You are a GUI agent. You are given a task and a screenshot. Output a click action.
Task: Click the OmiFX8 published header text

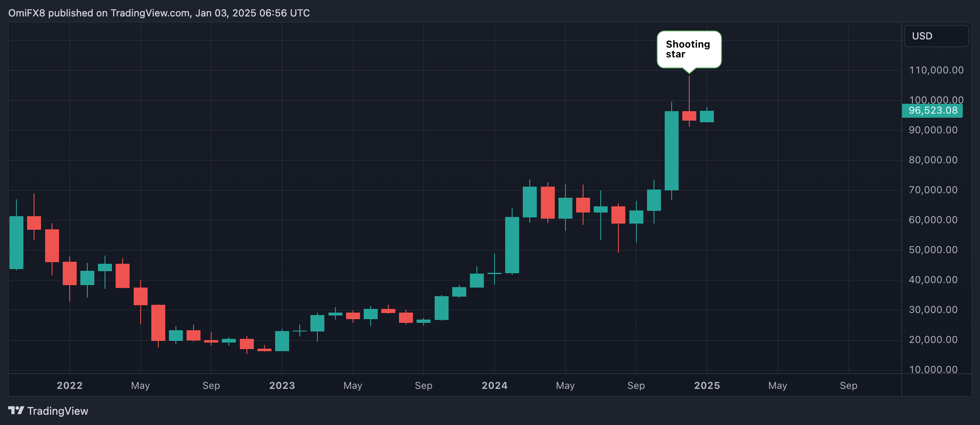click(x=159, y=13)
